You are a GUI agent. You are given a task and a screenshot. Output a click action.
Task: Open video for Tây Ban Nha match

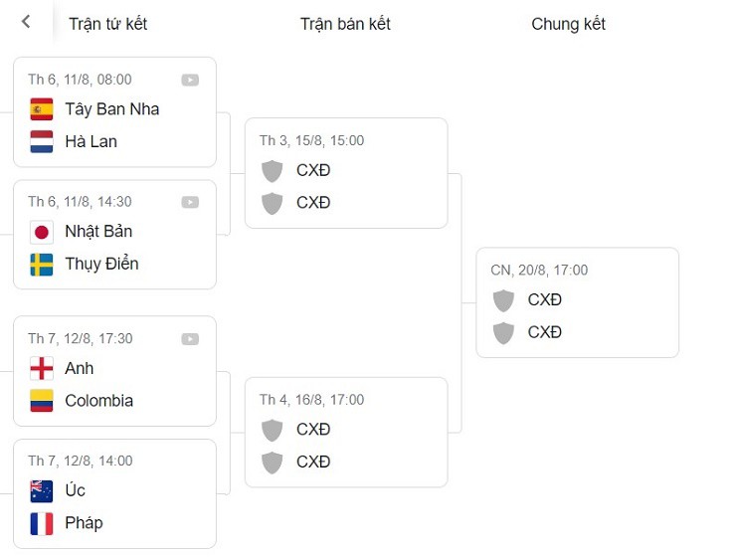(x=190, y=81)
